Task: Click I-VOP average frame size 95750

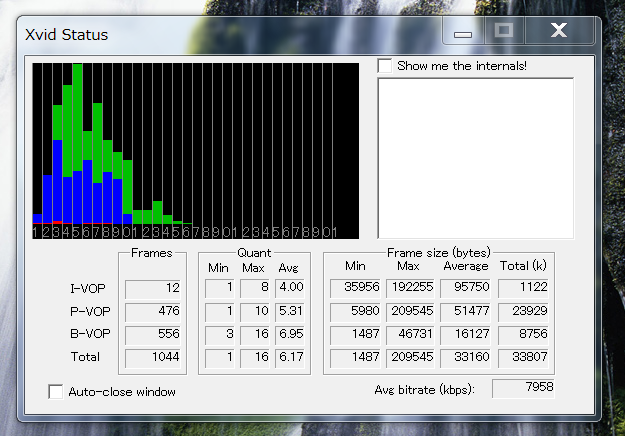Action: 465,288
